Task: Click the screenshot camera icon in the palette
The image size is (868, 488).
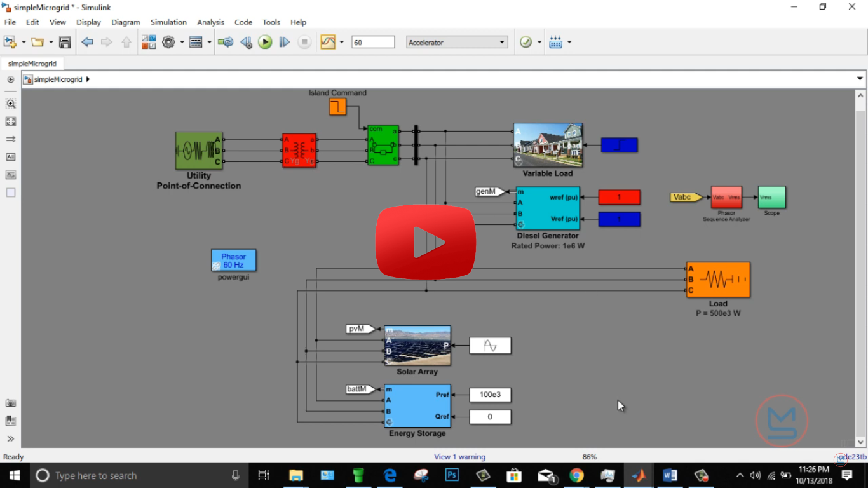Action: click(x=11, y=403)
